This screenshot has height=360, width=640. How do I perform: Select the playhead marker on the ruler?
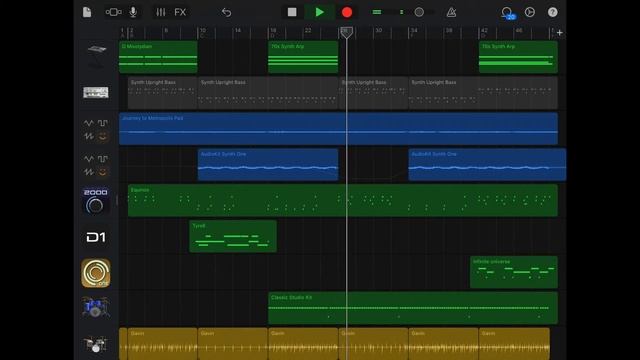(347, 33)
